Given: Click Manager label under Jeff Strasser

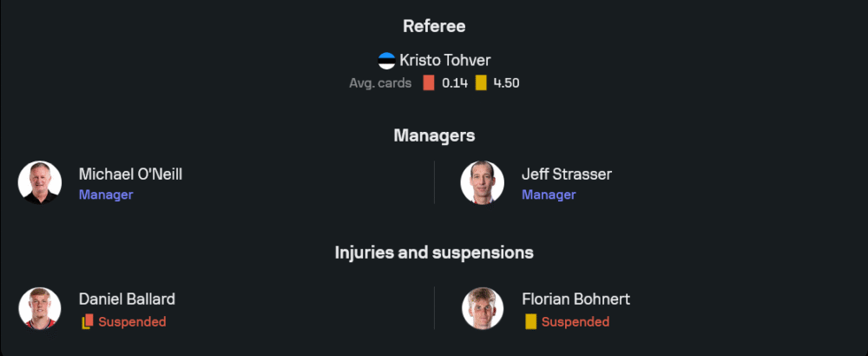Looking at the screenshot, I should pos(549,194).
